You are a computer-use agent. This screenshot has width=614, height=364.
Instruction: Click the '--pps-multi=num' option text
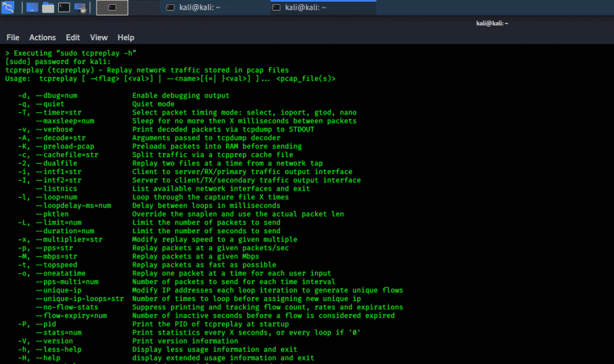click(67, 282)
